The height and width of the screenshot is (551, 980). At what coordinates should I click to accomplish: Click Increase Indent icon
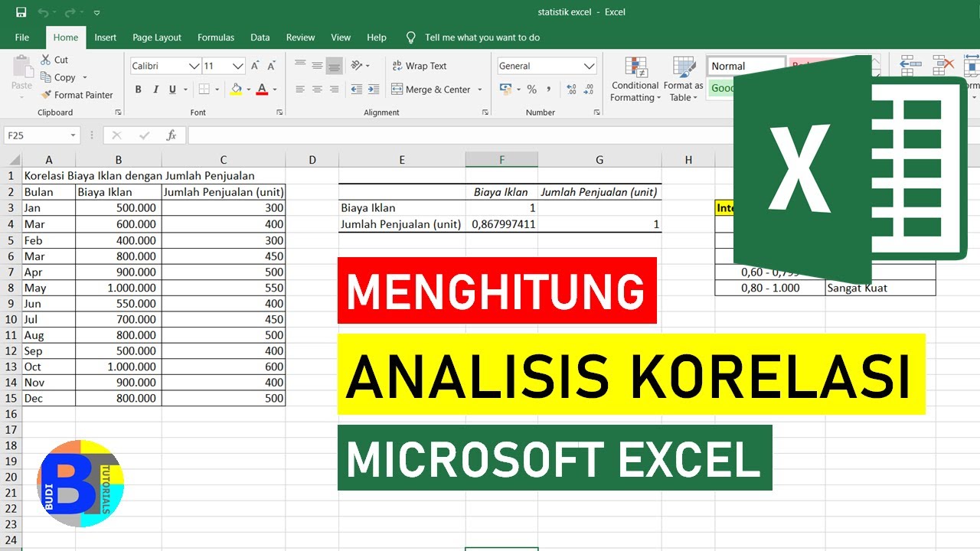[374, 90]
